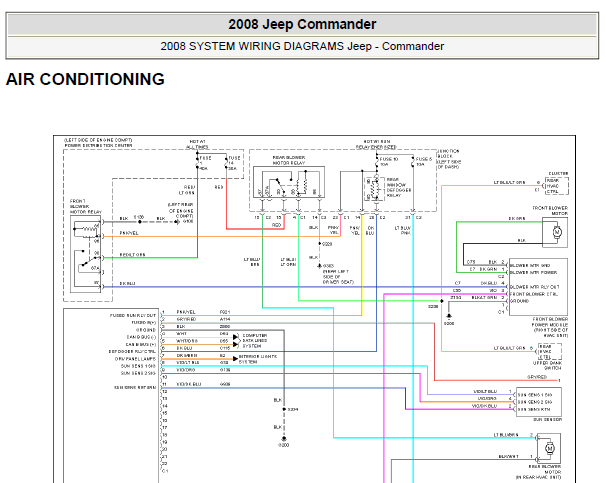
Task: Click the G200 ground symbol
Action: 284,439
